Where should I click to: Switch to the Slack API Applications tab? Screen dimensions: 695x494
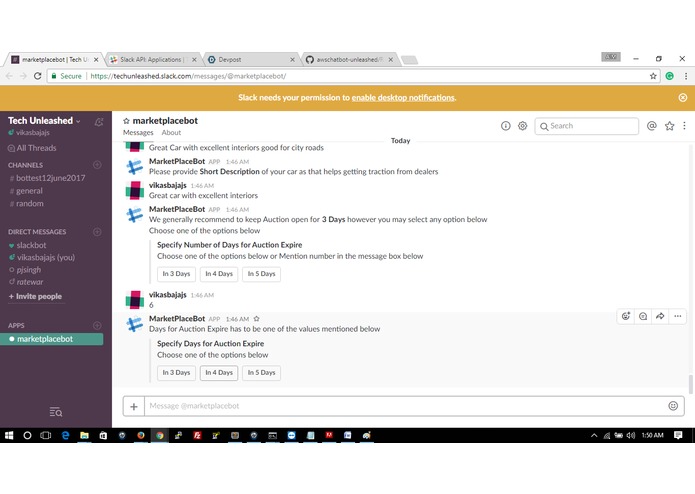151,59
